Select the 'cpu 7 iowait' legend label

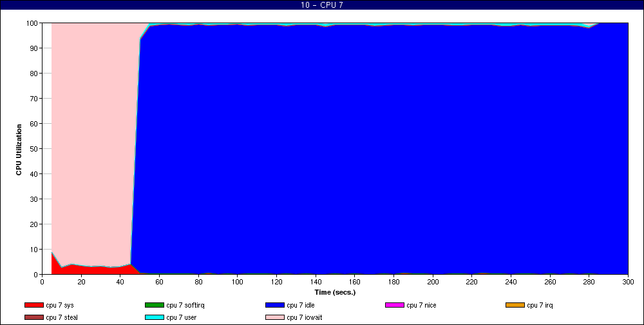click(x=305, y=318)
